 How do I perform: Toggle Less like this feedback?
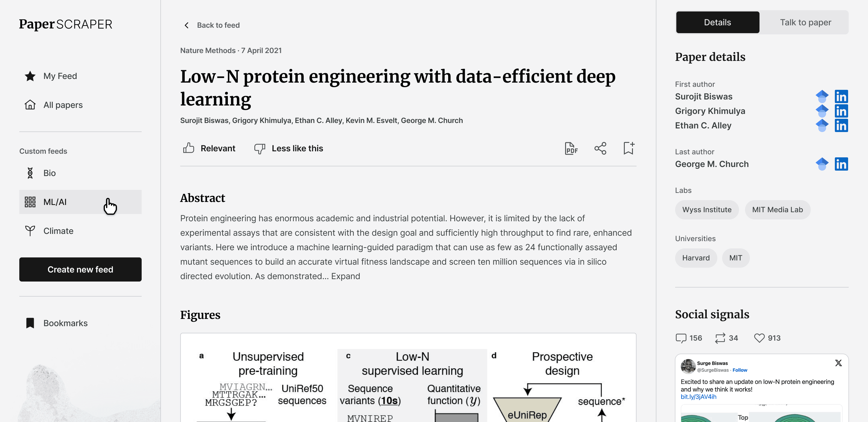point(288,148)
